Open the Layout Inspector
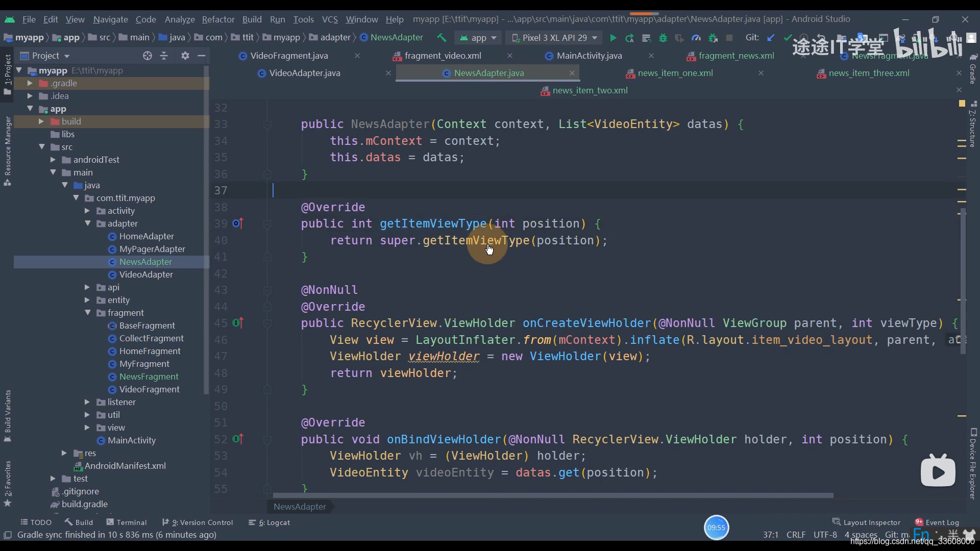This screenshot has height=551, width=980. click(x=866, y=522)
